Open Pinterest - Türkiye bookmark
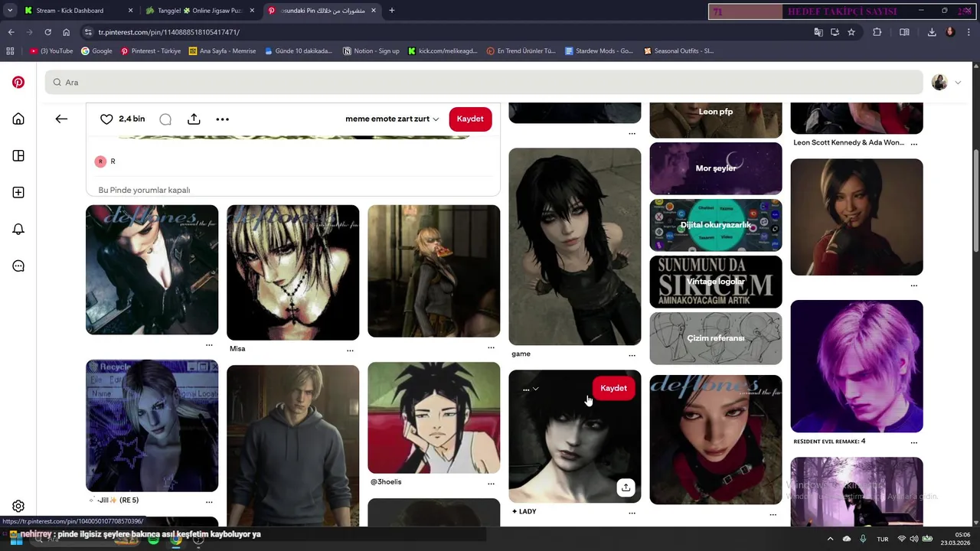The height and width of the screenshot is (551, 980). coord(151,51)
